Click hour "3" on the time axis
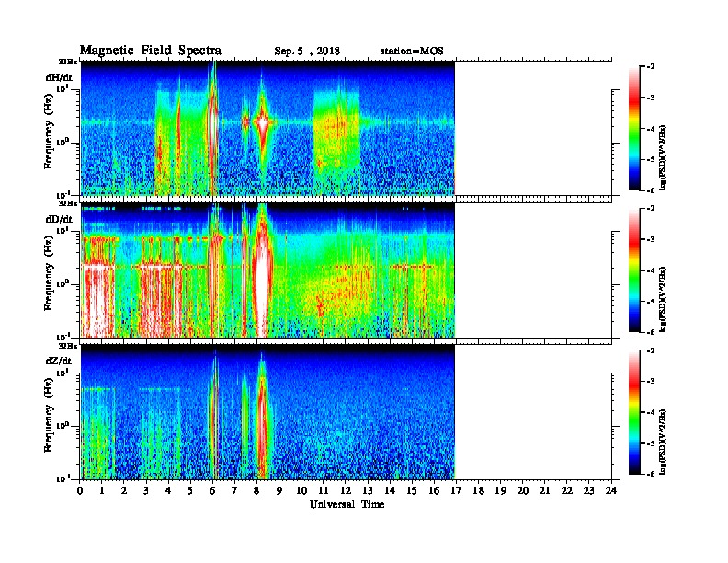Viewport: 728px width, 563px height. (x=146, y=491)
